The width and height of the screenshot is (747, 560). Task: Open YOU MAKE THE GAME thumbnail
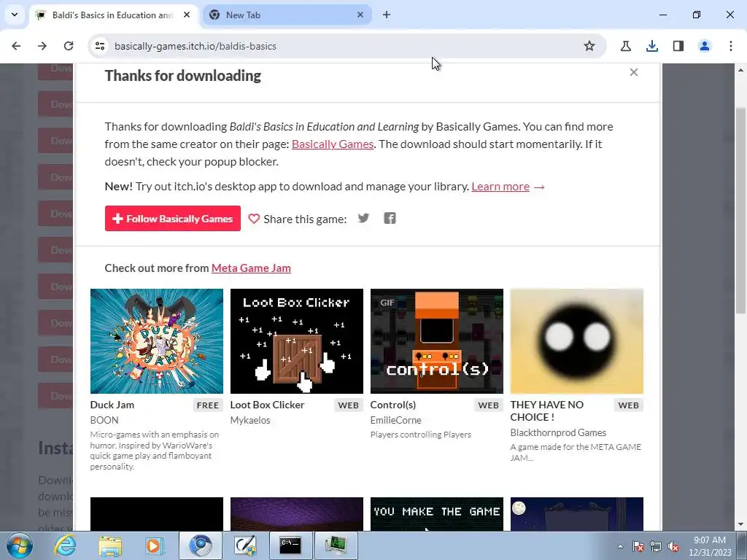click(437, 514)
